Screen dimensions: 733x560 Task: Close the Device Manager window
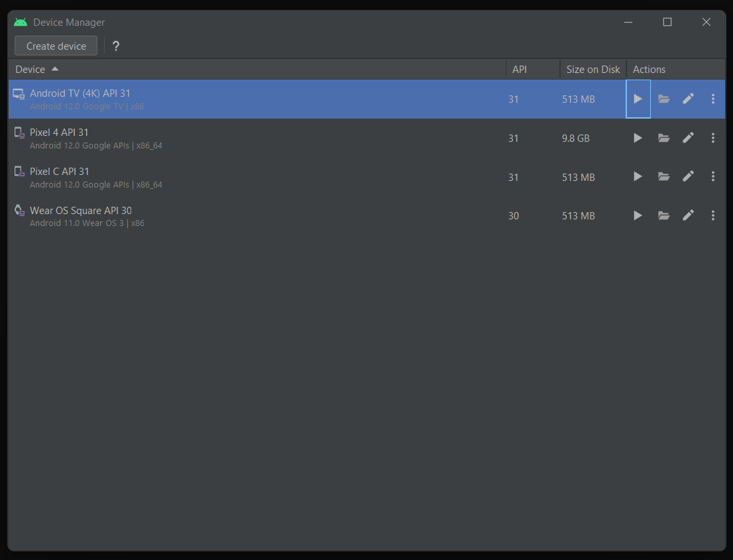coord(706,22)
